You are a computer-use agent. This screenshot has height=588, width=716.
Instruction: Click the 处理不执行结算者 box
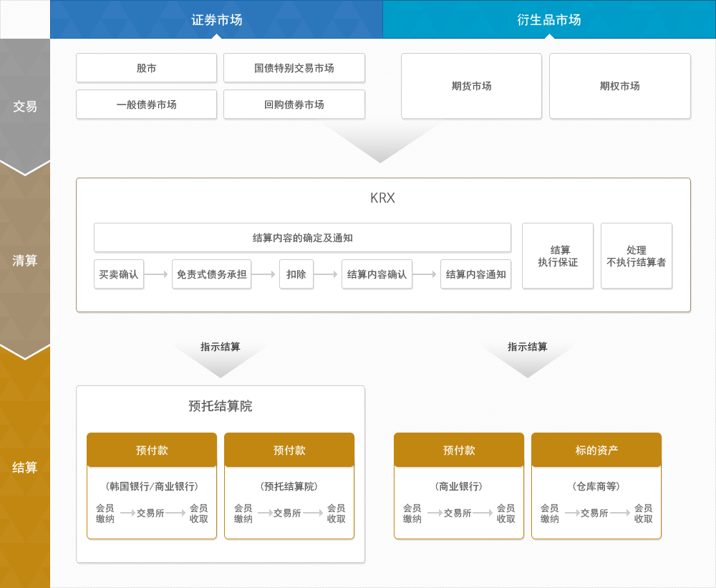coord(637,256)
